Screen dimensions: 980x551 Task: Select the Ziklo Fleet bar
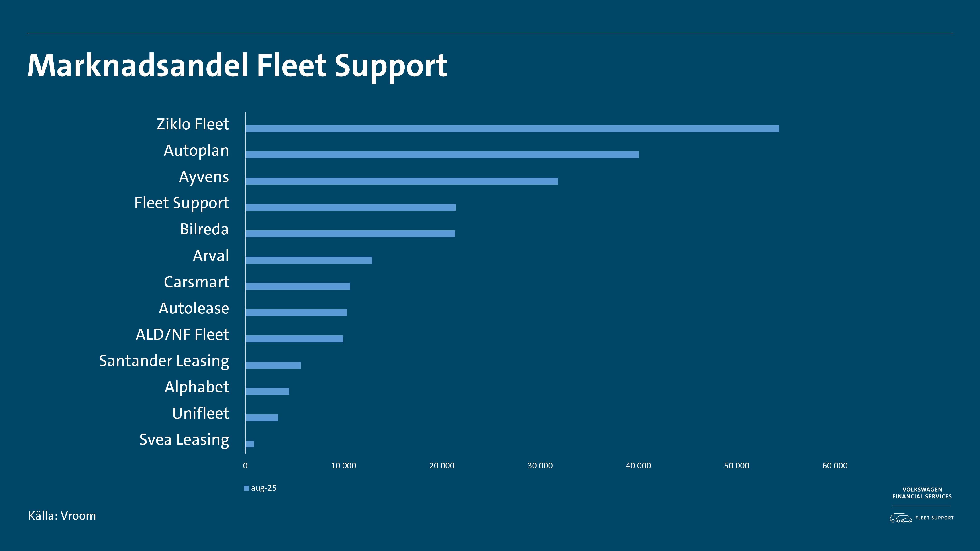click(x=512, y=128)
